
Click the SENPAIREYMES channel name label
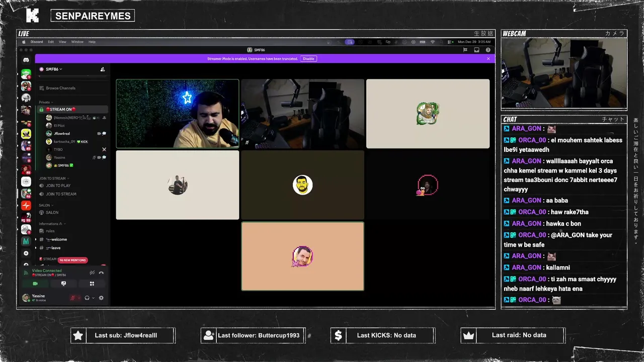click(x=93, y=16)
